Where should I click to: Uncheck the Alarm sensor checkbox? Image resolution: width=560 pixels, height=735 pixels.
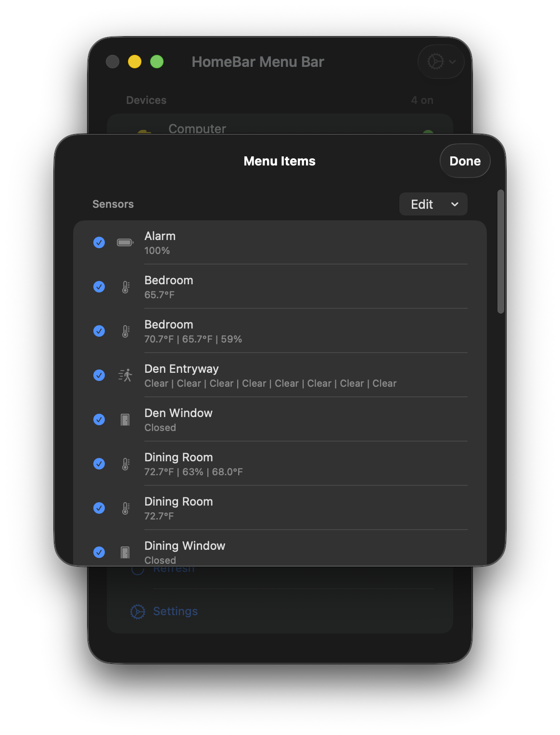pos(99,242)
